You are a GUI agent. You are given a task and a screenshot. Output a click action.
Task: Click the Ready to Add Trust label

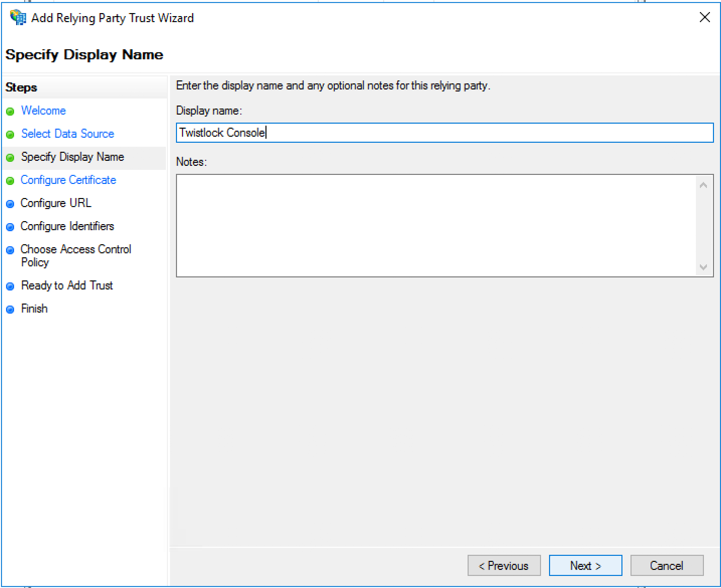point(67,285)
